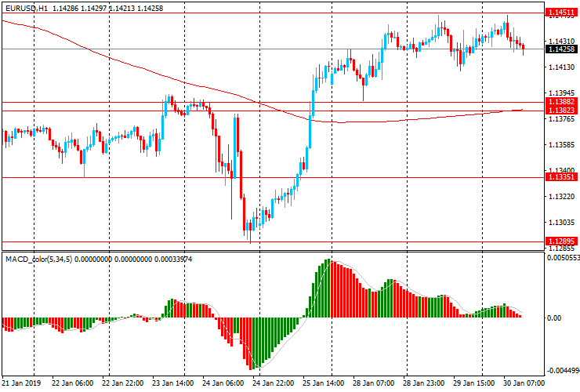Click the current price label 1.14258
580x392 pixels.
point(561,49)
